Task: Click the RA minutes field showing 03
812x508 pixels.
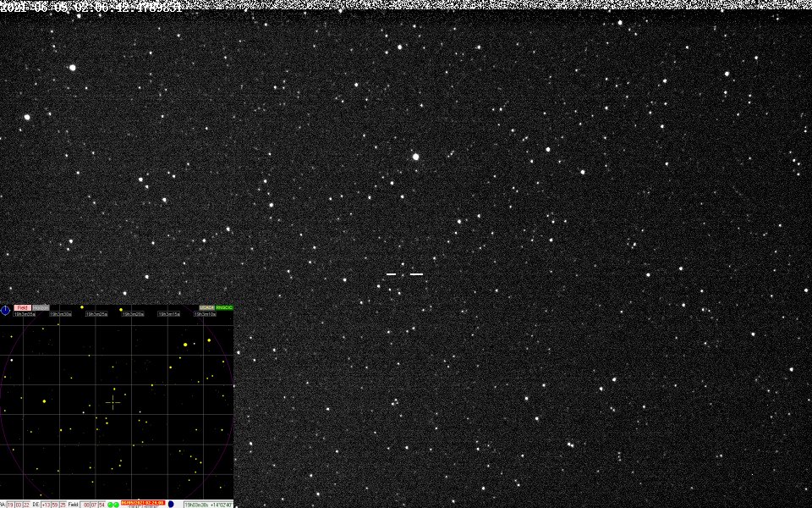Action: point(19,504)
